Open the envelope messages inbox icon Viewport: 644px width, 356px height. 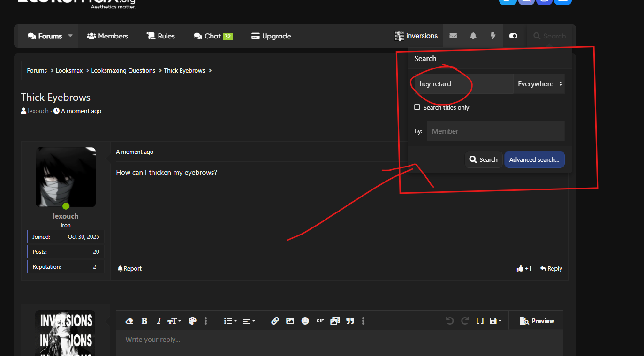[453, 36]
